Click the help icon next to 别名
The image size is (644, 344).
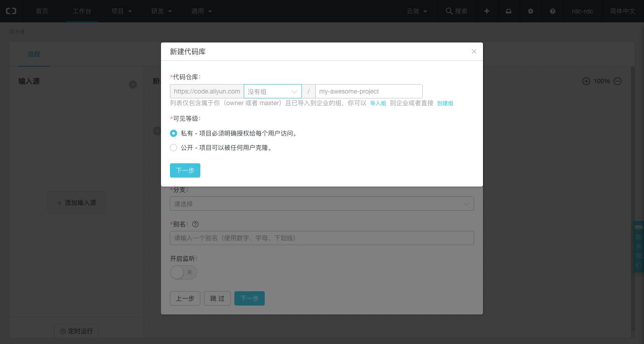[x=195, y=224]
